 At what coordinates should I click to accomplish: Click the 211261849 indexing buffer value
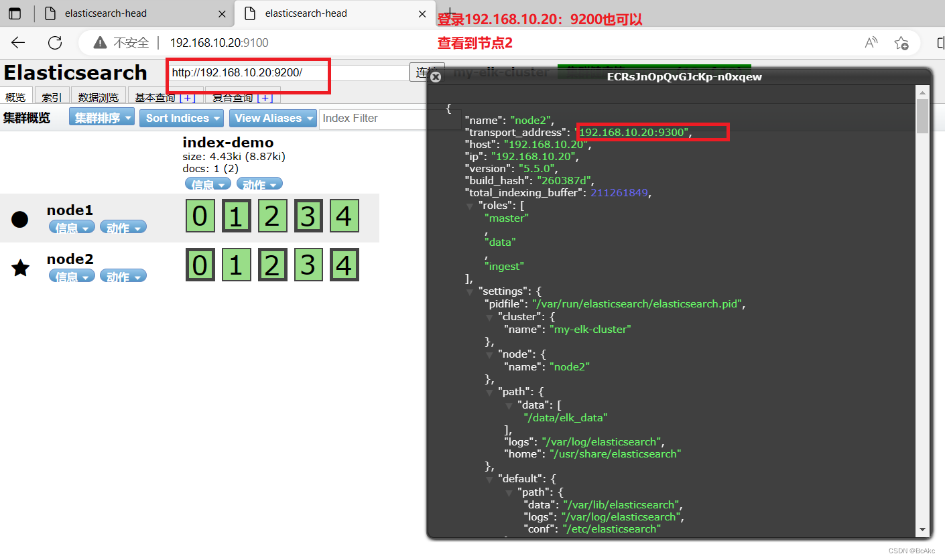coord(620,193)
